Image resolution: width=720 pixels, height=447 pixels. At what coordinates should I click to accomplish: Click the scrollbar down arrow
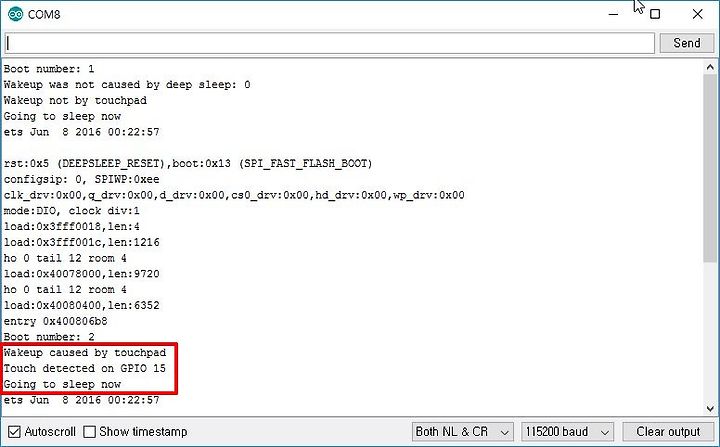tap(710, 408)
